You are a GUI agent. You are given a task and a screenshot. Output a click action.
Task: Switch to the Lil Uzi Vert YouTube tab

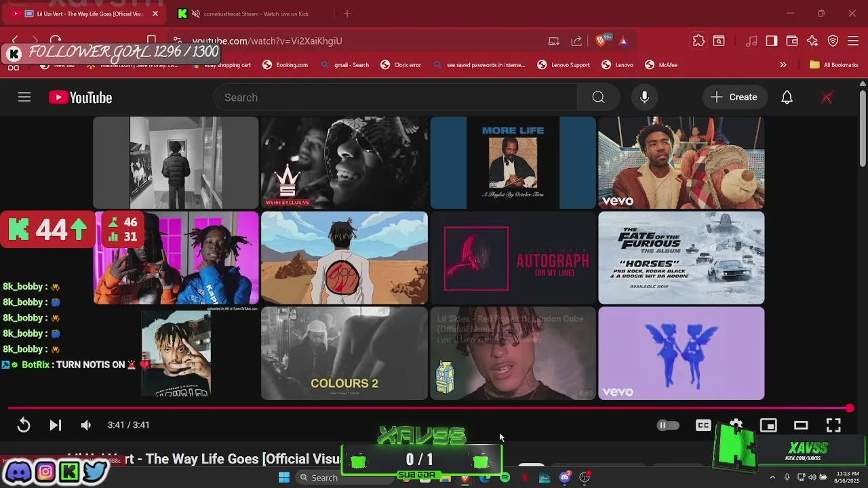[x=85, y=14]
